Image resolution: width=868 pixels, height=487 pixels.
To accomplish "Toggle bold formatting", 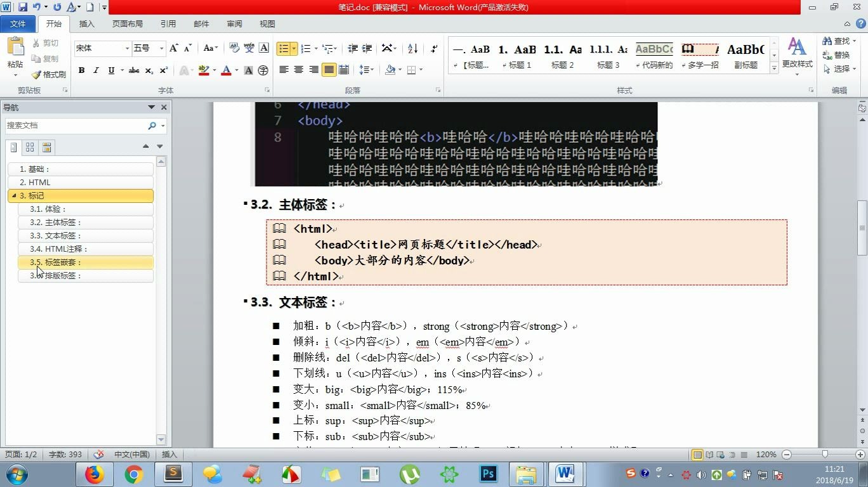I will click(x=81, y=70).
